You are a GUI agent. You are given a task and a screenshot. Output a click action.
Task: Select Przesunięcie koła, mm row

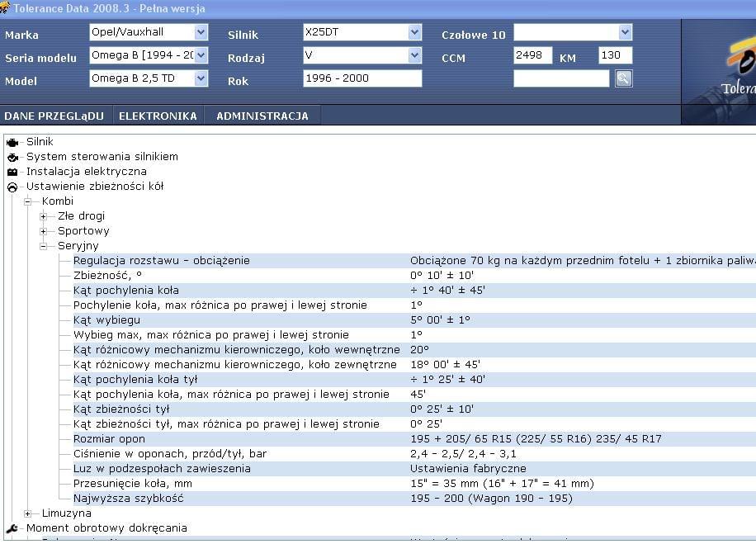pos(414,484)
